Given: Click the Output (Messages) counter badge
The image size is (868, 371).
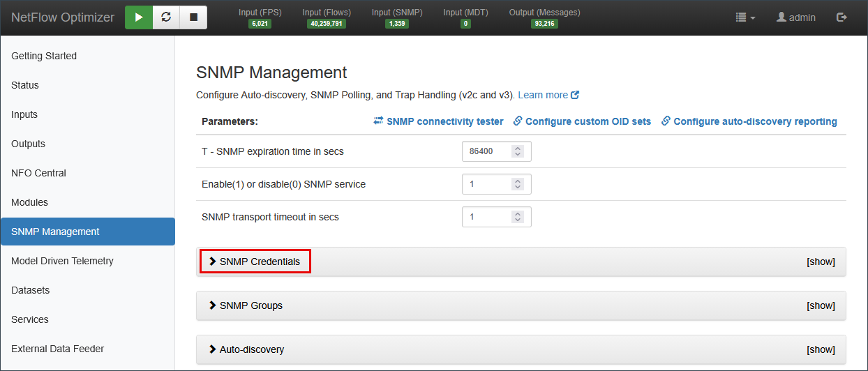Looking at the screenshot, I should pyautogui.click(x=544, y=24).
